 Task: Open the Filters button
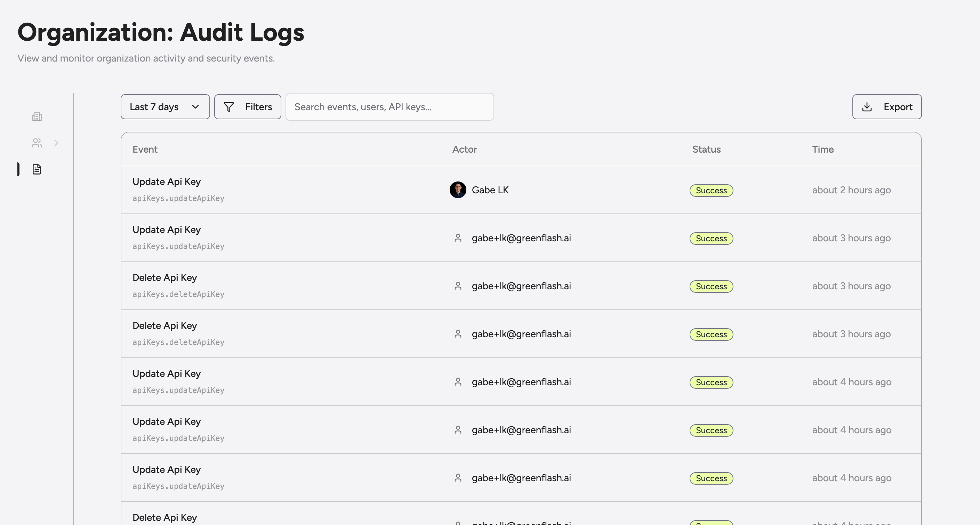point(248,107)
